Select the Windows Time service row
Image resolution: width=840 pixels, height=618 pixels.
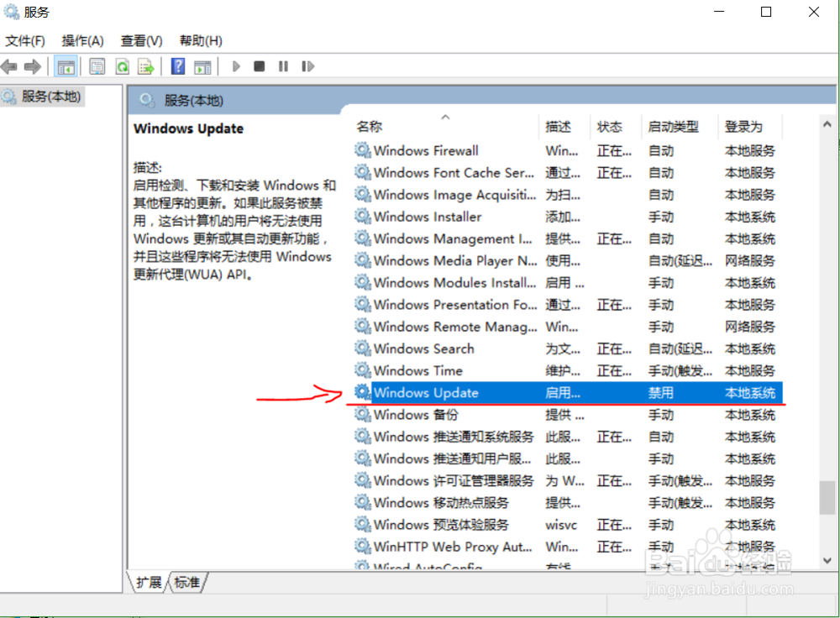click(x=568, y=370)
